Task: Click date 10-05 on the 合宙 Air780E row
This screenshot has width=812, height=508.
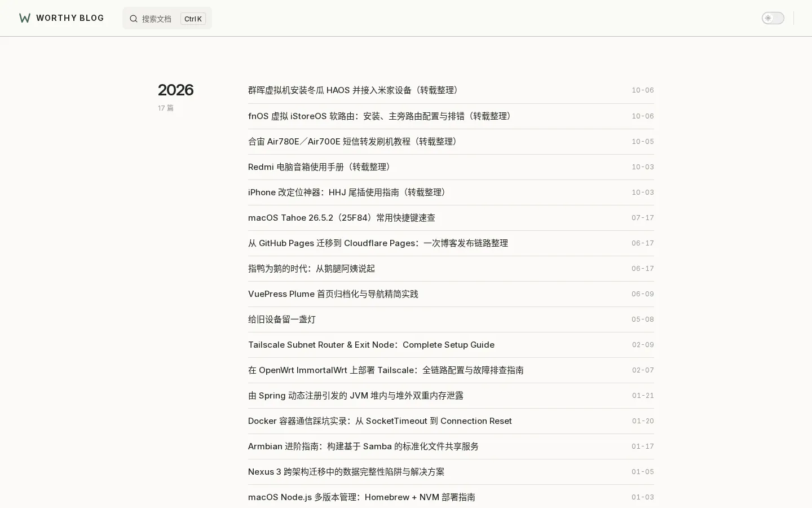Action: (x=643, y=142)
